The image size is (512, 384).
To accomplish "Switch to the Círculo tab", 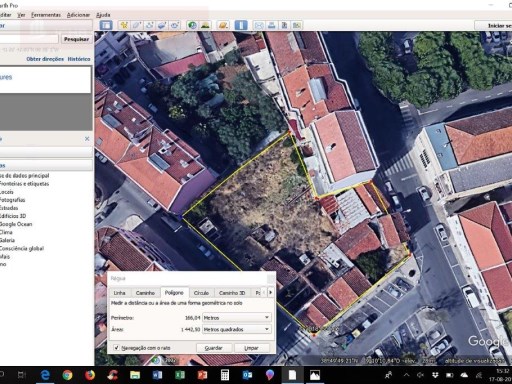I will [x=201, y=293].
